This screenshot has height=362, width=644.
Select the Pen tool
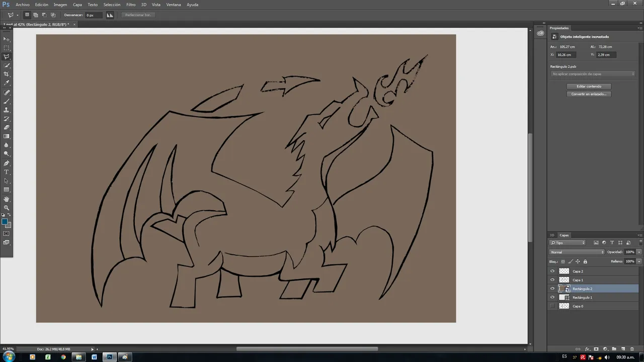click(7, 163)
